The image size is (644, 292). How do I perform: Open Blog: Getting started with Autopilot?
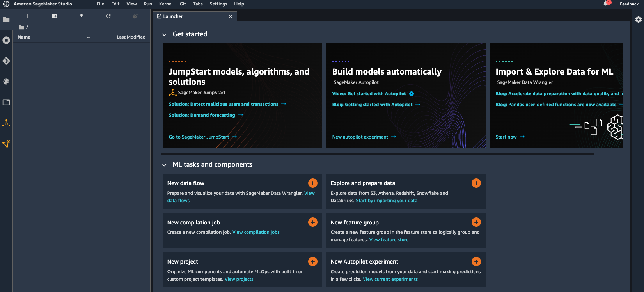[376, 105]
